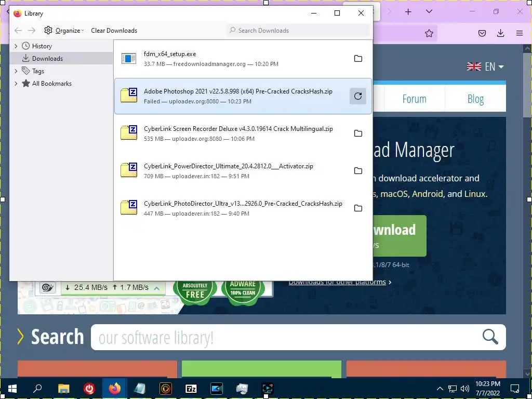This screenshot has width=532, height=399.
Task: Bookmark this page with the star icon
Action: (429, 33)
